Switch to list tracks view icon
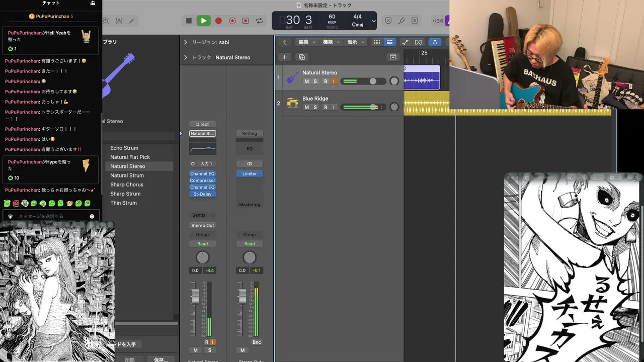The width and height of the screenshot is (644, 362). point(389,42)
